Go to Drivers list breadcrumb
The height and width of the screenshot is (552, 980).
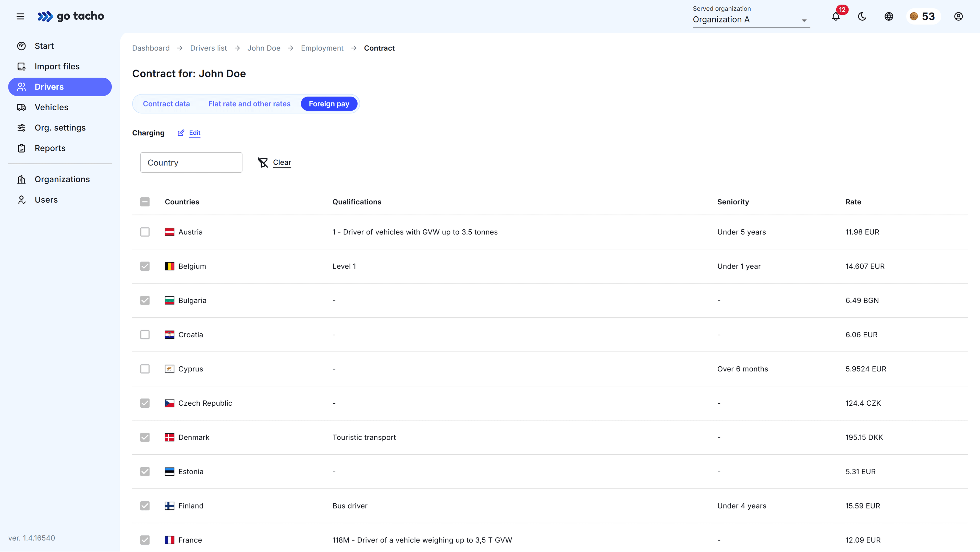pyautogui.click(x=209, y=48)
